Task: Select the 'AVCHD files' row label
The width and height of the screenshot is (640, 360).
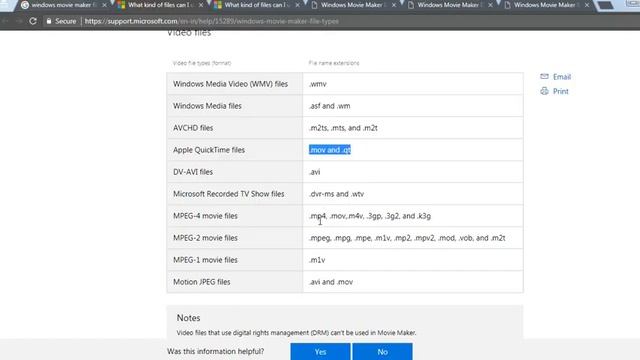Action: point(193,128)
